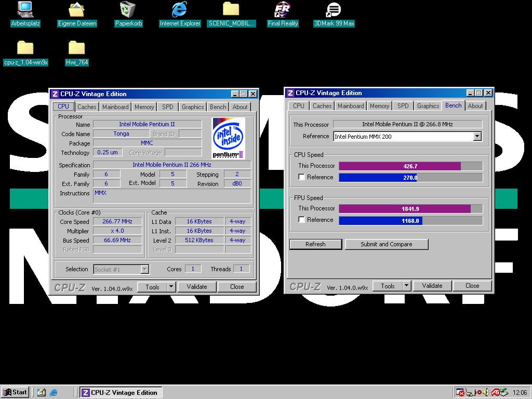
Task: Open Memory tab in right Bench window
Action: 380,106
